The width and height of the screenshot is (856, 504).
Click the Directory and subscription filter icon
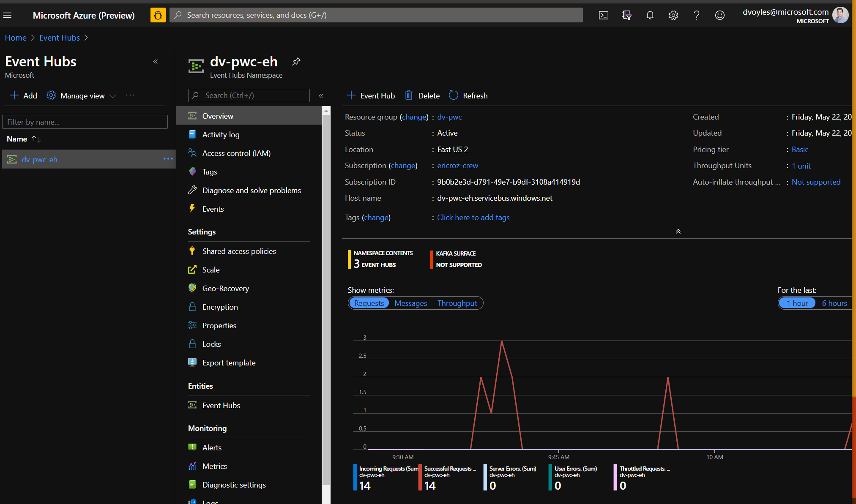[626, 16]
